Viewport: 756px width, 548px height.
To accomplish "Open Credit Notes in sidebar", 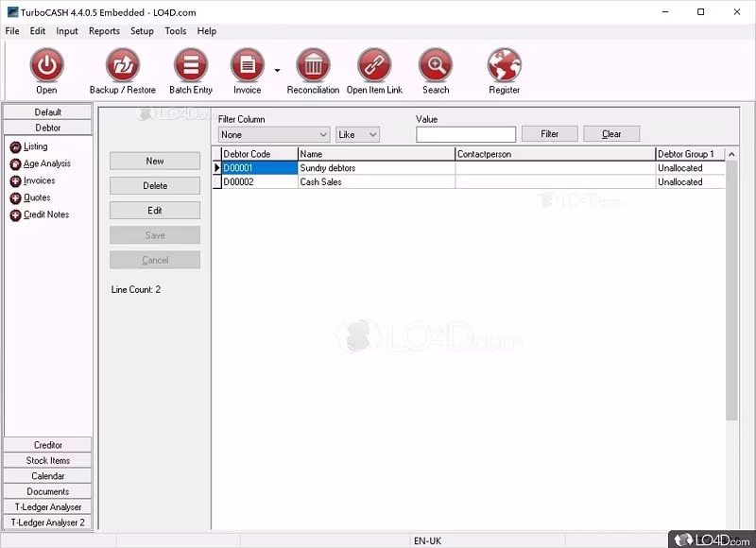I will point(40,214).
